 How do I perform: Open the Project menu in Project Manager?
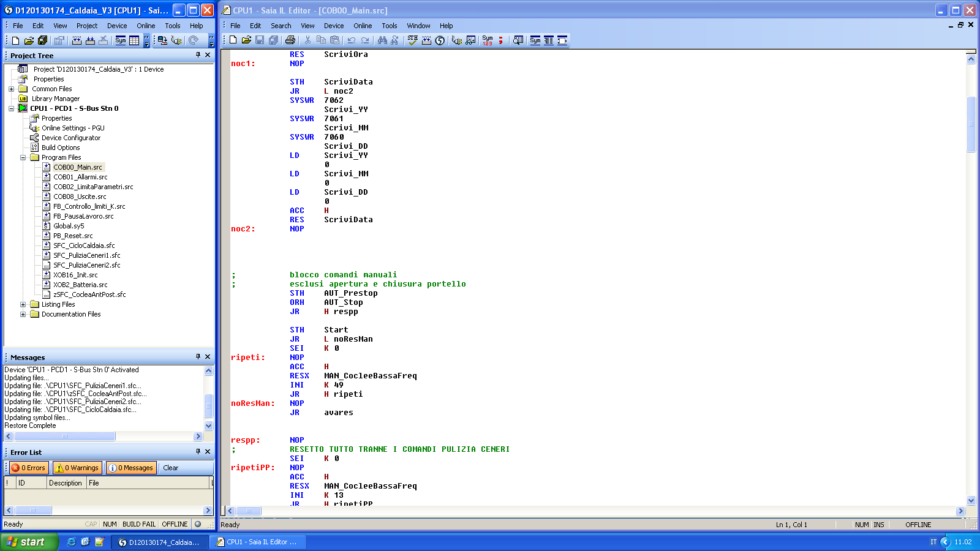pyautogui.click(x=86, y=26)
